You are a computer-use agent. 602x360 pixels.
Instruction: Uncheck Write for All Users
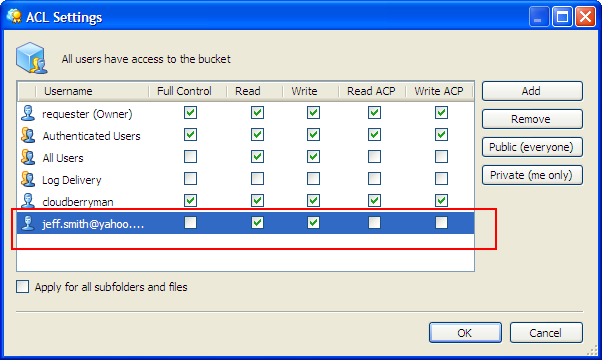pos(313,157)
